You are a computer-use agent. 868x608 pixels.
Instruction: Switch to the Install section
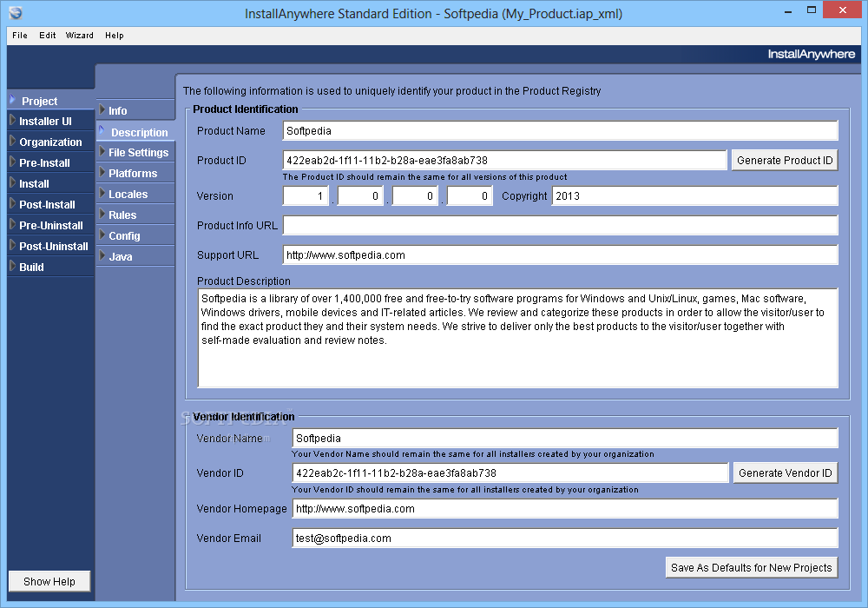(51, 184)
